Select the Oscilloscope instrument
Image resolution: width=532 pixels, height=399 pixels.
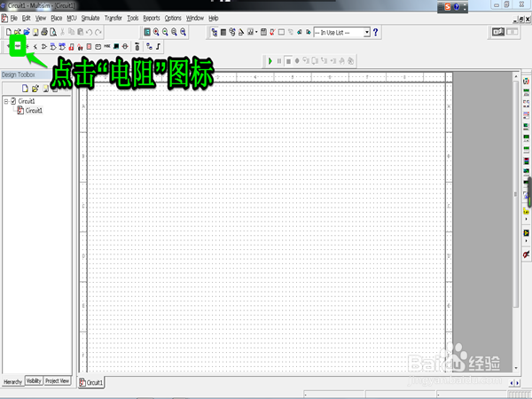[526, 114]
